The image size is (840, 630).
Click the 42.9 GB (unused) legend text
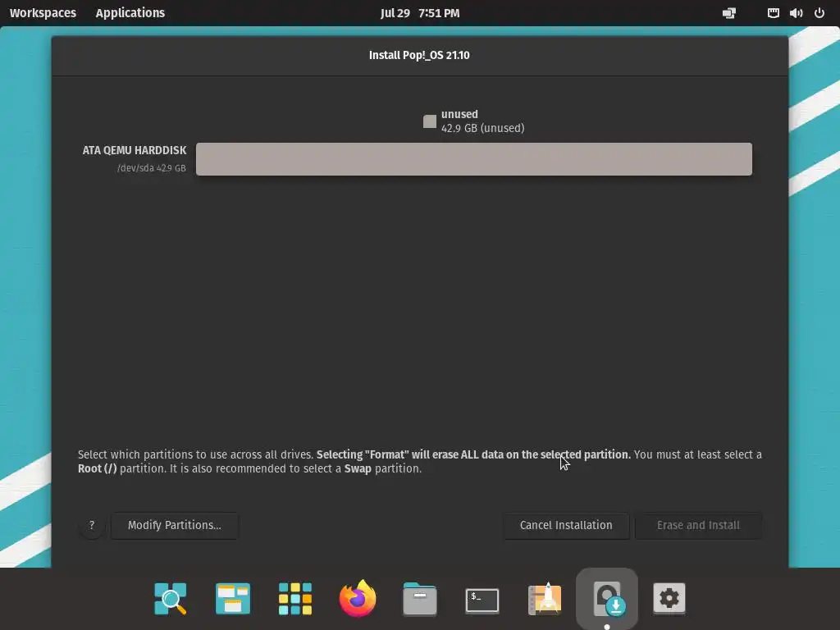(482, 129)
